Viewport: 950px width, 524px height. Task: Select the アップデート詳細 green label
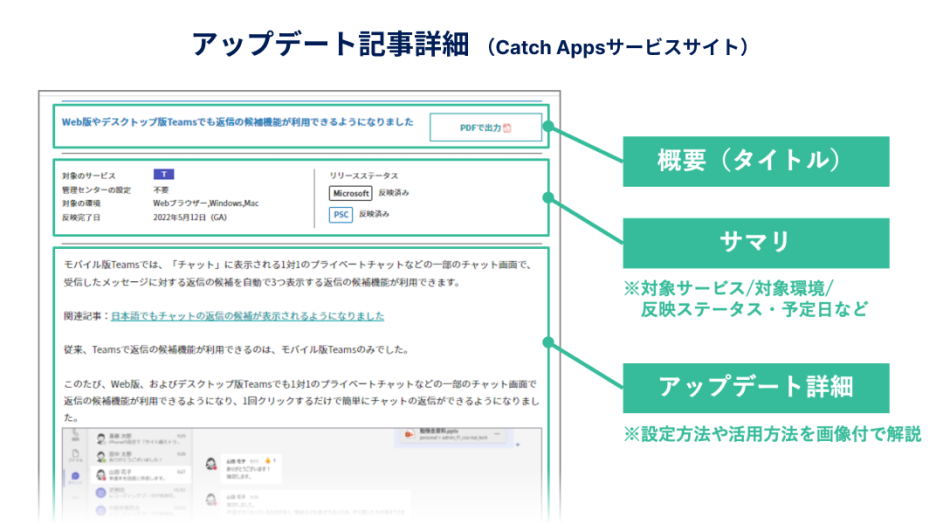point(755,388)
